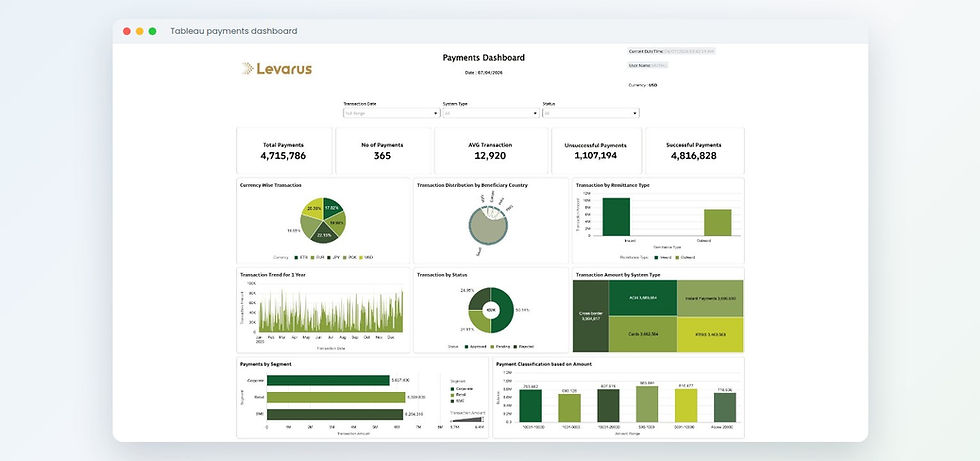Click the Above 20000 amount range bar
Image resolution: width=980 pixels, height=461 pixels.
click(x=724, y=407)
